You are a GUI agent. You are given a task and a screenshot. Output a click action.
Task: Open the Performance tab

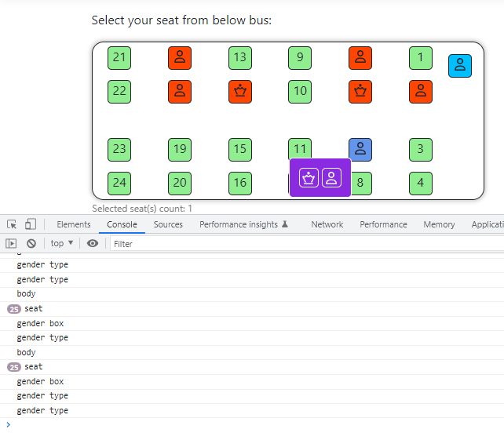(383, 224)
